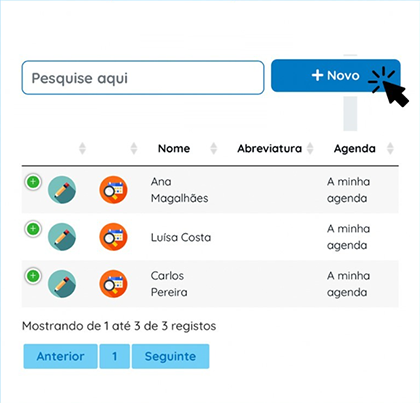Click the pencil edit icon for Luísa Costa
The width and height of the screenshot is (420, 403).
[x=62, y=237]
